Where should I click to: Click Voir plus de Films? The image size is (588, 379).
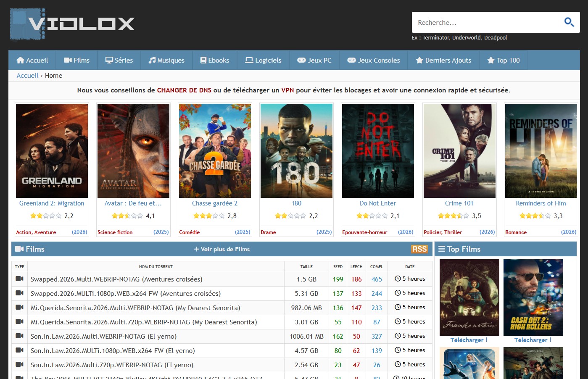click(x=222, y=249)
